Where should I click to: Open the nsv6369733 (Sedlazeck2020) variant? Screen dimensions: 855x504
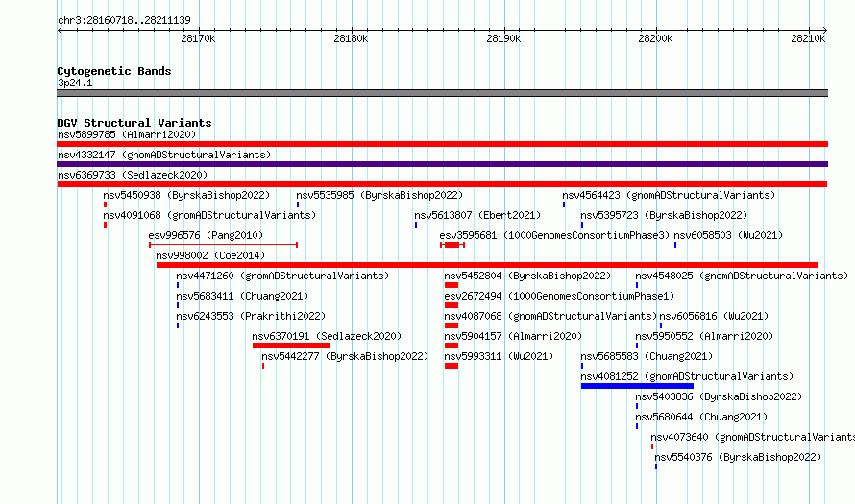click(x=133, y=175)
